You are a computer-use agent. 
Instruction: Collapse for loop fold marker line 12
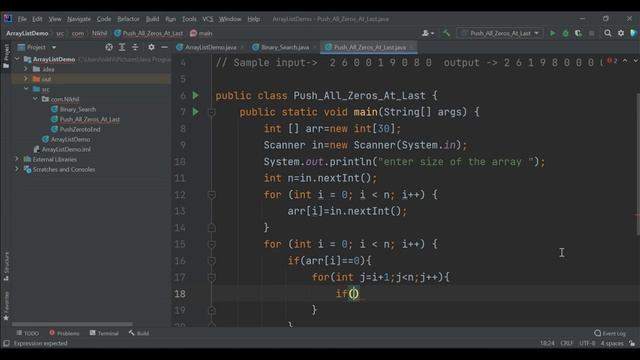211,195
